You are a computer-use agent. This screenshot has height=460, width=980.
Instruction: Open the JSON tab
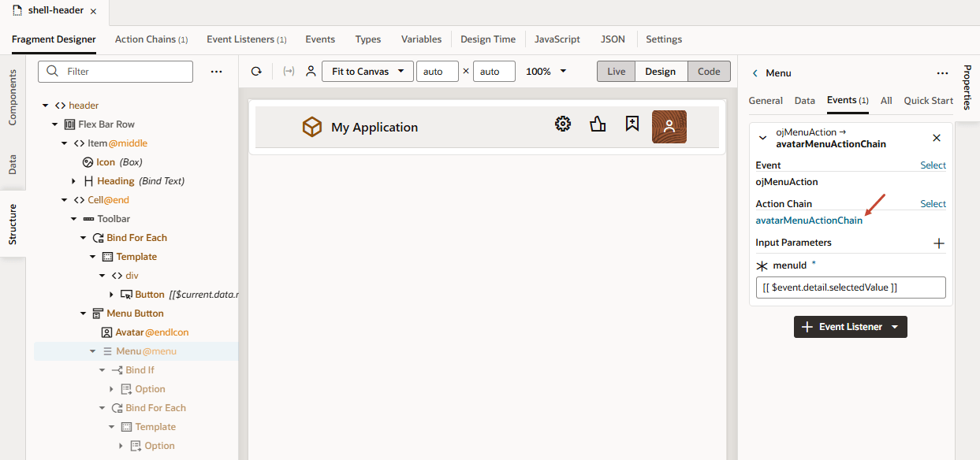pos(613,39)
